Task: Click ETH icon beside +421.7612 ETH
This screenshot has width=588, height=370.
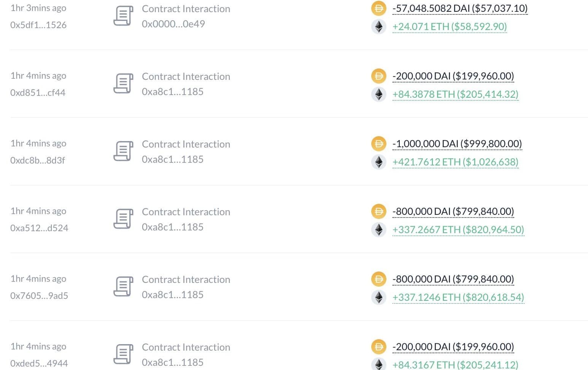Action: 378,162
